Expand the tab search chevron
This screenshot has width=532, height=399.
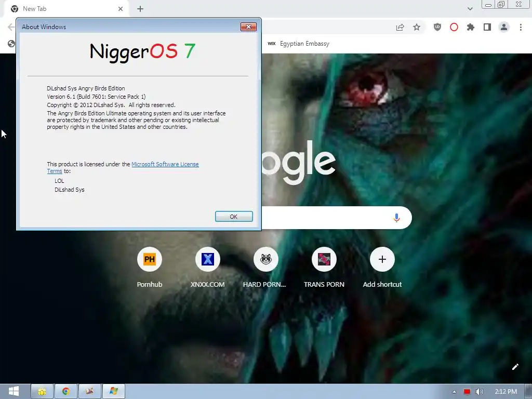[470, 9]
